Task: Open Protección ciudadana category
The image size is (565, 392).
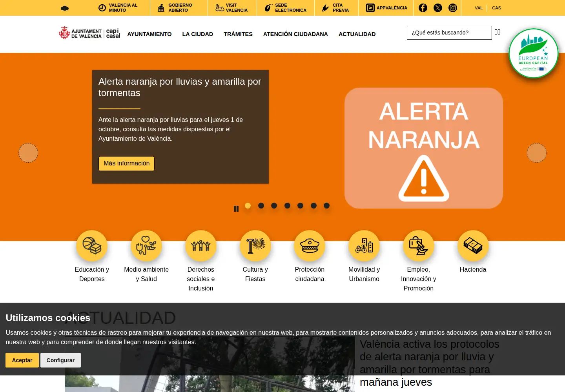Action: [x=310, y=257]
